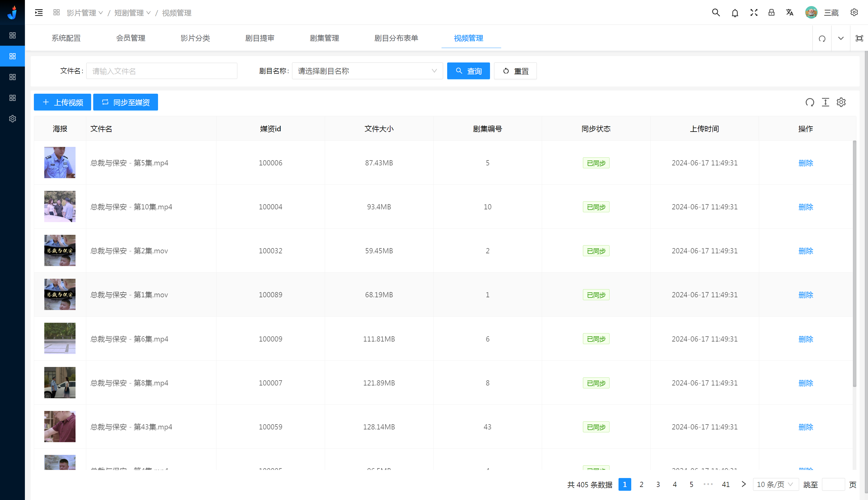Click 删除 link for 第5集.mp4
Screen dimensions: 868x500
805,163
